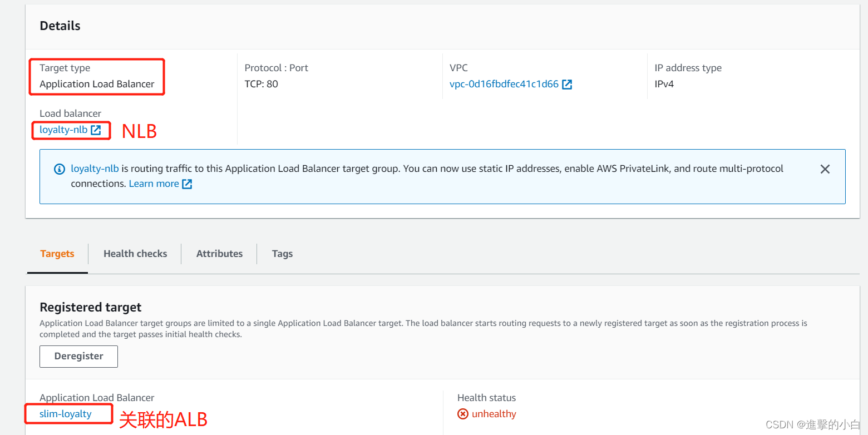This screenshot has width=868, height=435.
Task: Open the Tags tab
Action: (x=282, y=254)
